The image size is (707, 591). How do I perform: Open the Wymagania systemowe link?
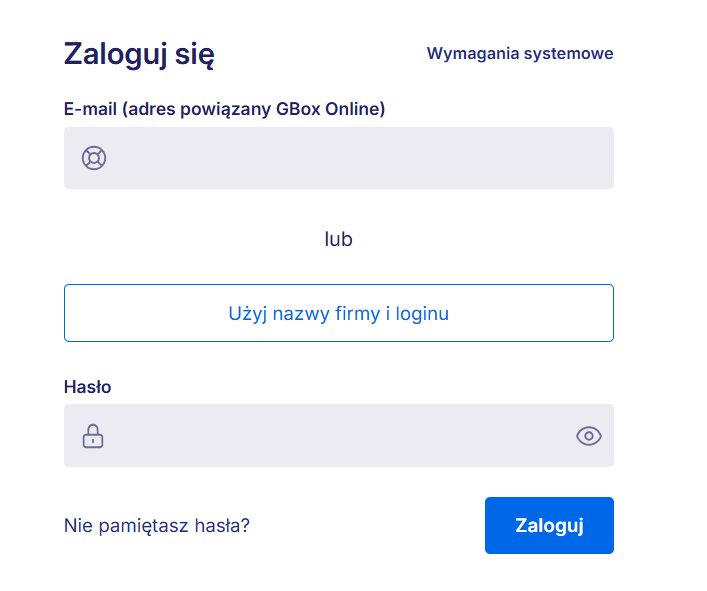click(x=520, y=54)
